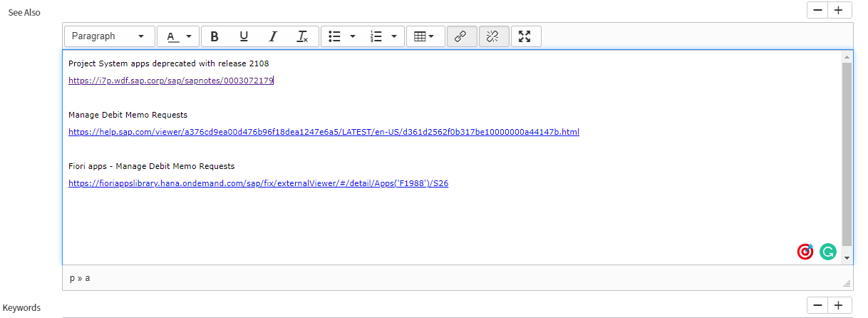The height and width of the screenshot is (318, 868).
Task: Open the Paragraph format dropdown
Action: coord(110,36)
